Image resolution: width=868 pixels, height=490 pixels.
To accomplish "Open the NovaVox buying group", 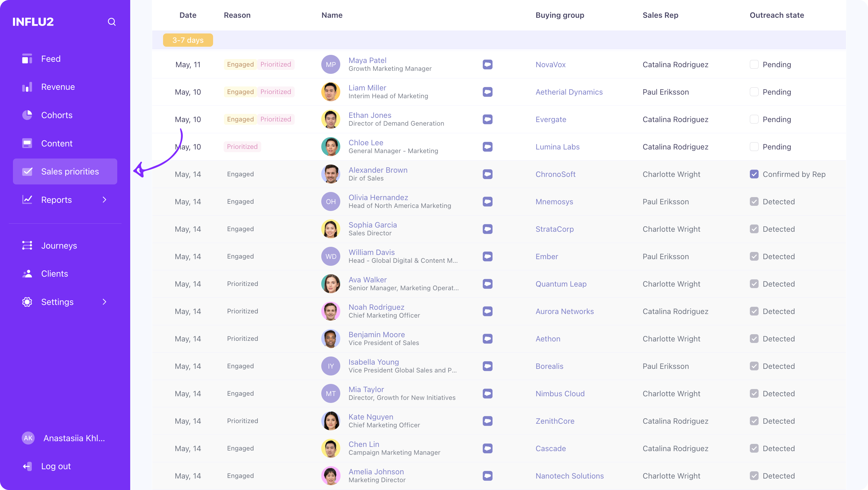I will (551, 64).
